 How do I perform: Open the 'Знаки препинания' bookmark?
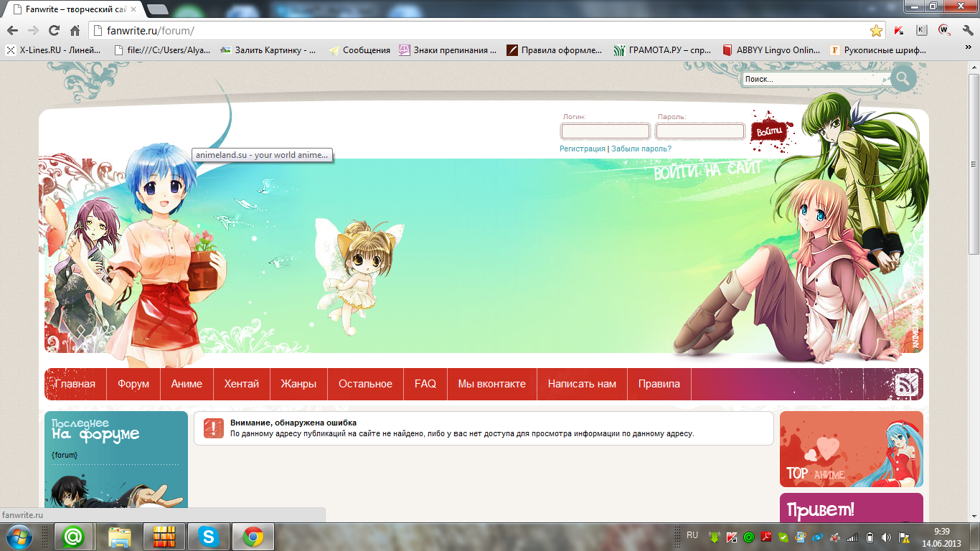click(448, 50)
